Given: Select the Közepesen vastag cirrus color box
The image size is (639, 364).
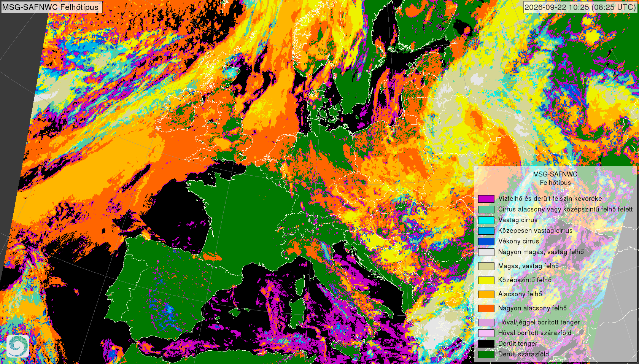Looking at the screenshot, I should (486, 230).
